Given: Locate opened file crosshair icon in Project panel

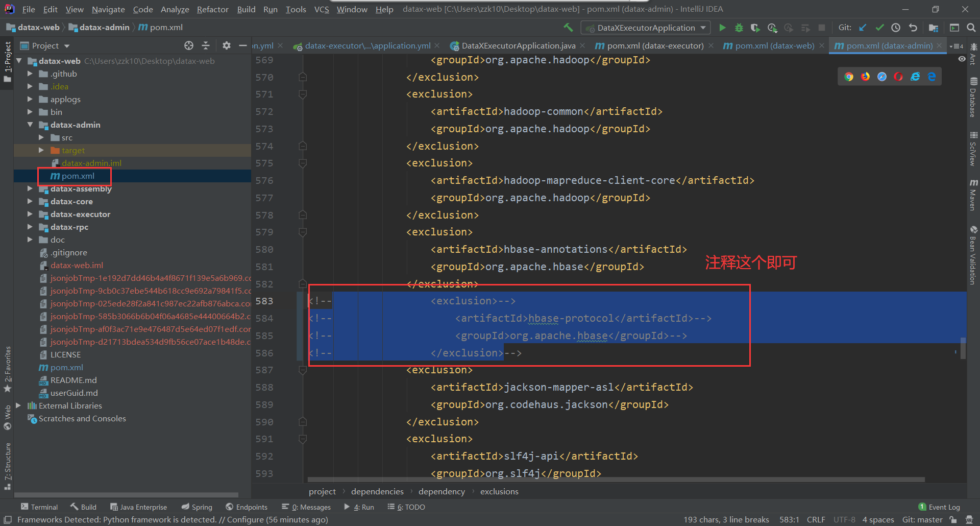Looking at the screenshot, I should [189, 45].
